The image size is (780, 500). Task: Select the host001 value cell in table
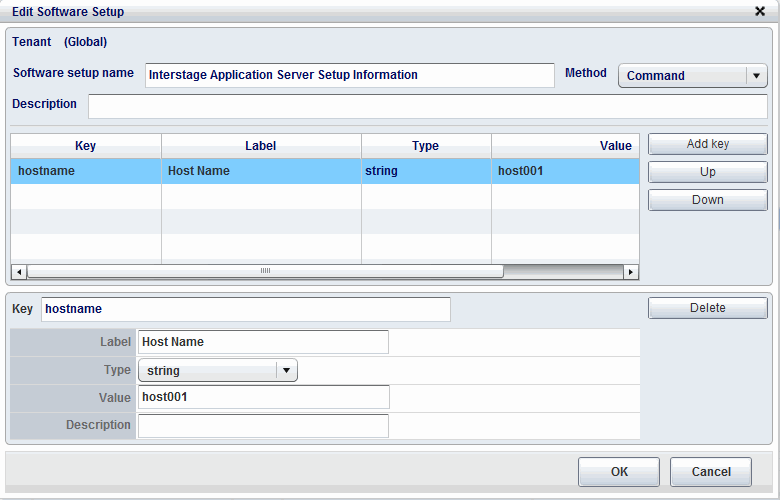[x=565, y=171]
